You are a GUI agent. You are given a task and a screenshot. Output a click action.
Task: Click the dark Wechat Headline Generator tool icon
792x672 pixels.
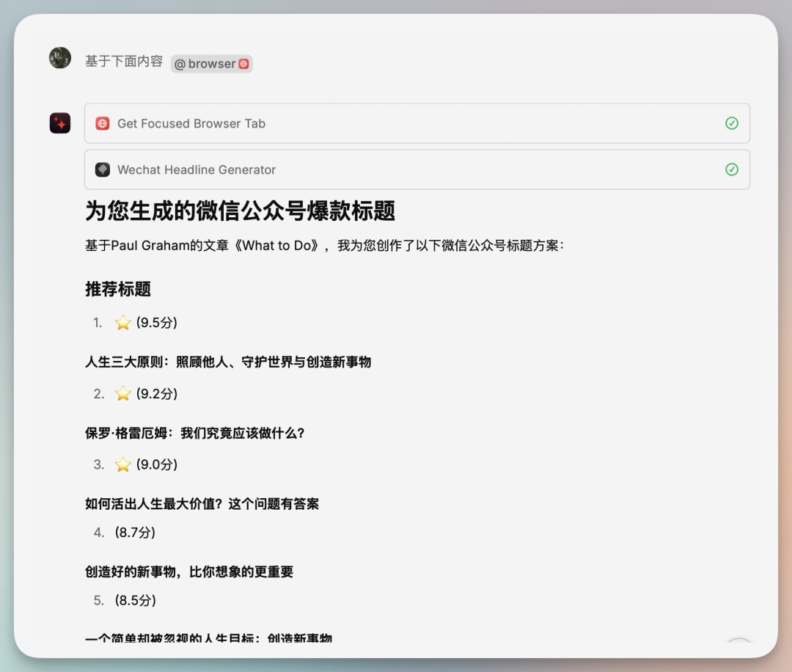[103, 169]
